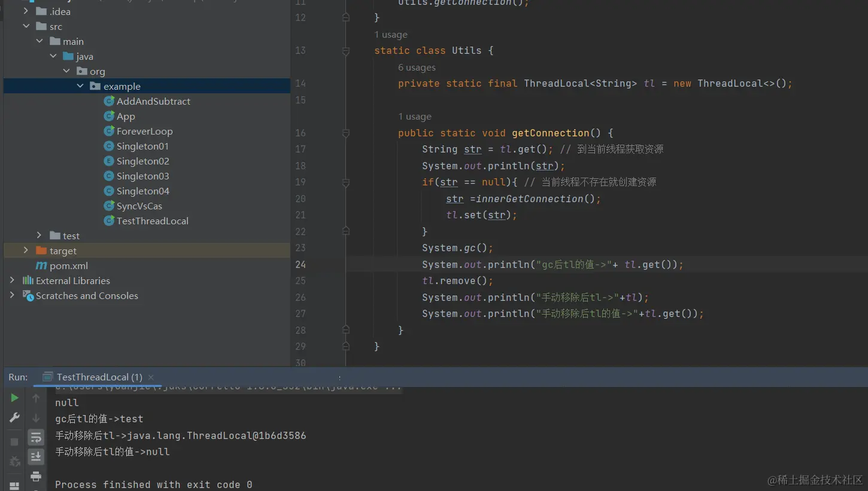The height and width of the screenshot is (491, 868).
Task: Click the enum icon beside Singleton02
Action: 109,161
